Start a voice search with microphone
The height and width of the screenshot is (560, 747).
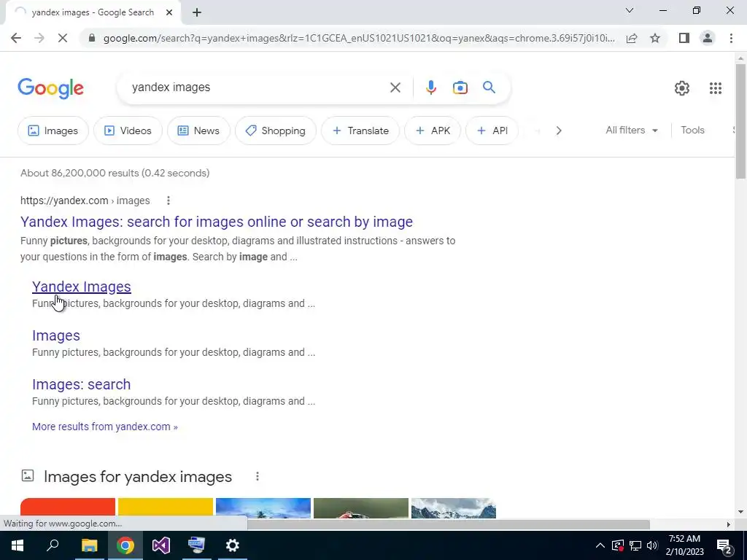point(430,87)
